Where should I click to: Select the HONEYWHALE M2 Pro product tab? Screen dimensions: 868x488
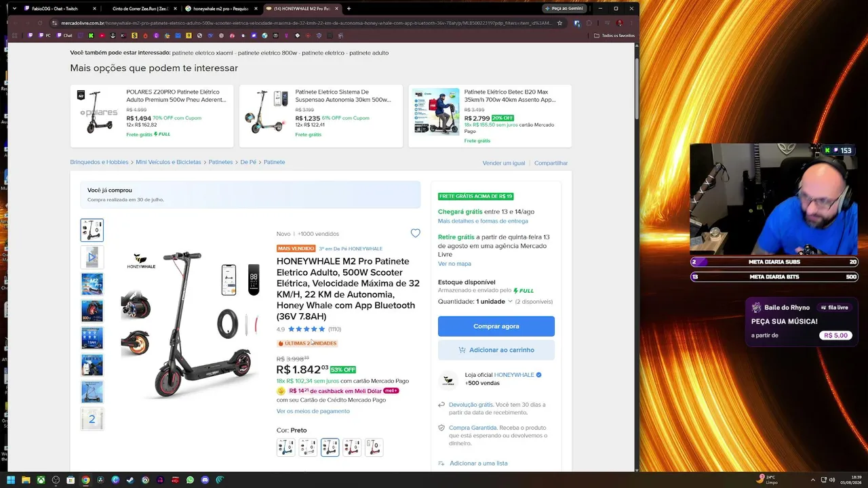(302, 9)
